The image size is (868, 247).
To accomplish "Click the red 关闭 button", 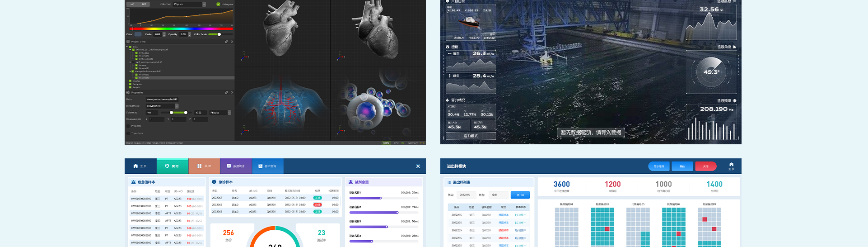I will (x=706, y=166).
